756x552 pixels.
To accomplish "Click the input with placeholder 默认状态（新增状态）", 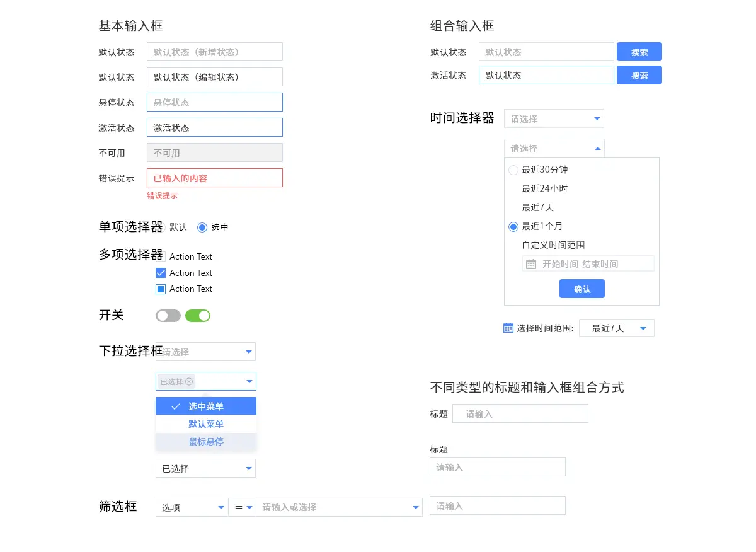I will [x=215, y=52].
